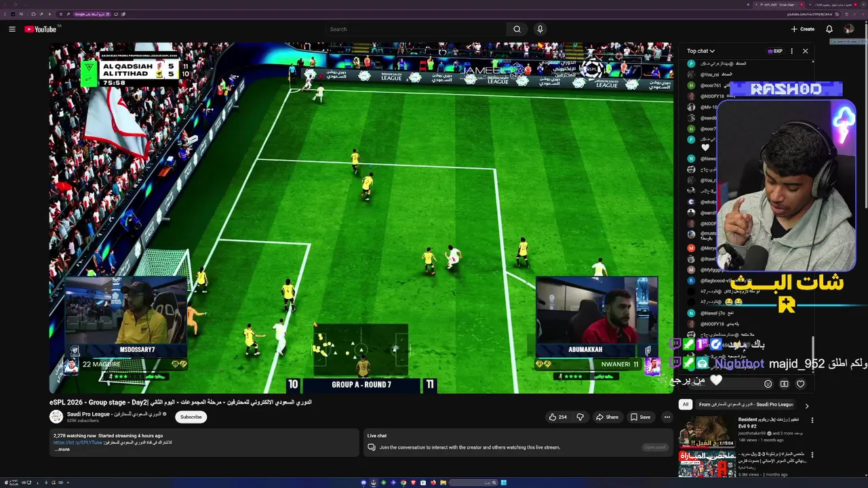Screen dimensions: 868x488
Task: Close the live chat panel
Action: pyautogui.click(x=805, y=51)
